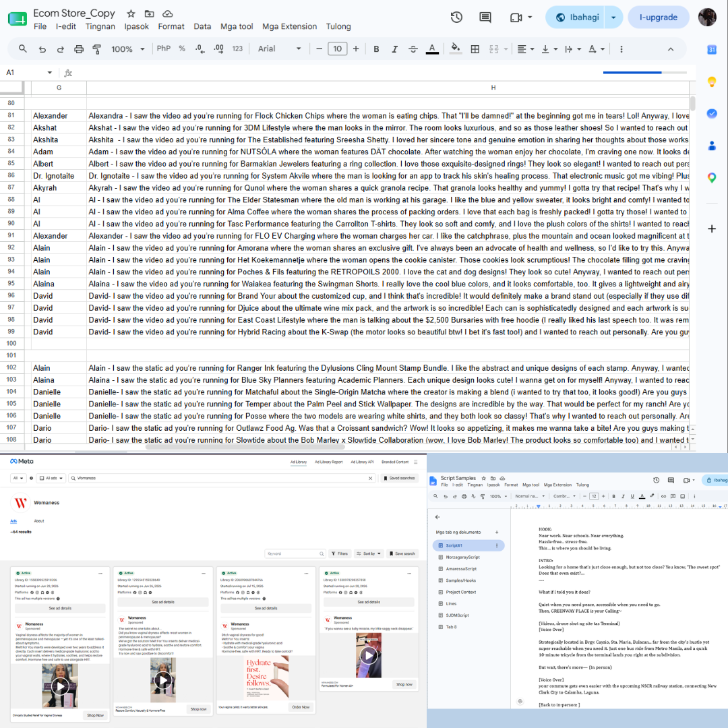This screenshot has height=728, width=728.
Task: Open Google Keep side panel icon
Action: click(x=711, y=82)
